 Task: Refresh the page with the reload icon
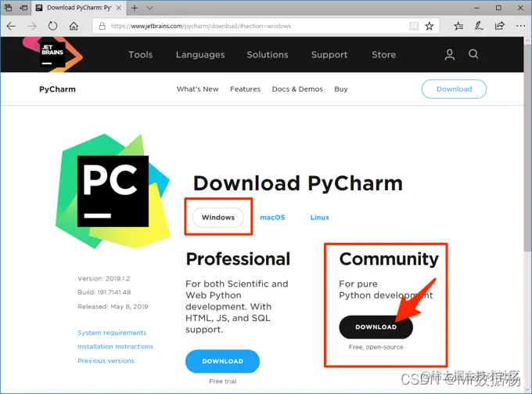point(52,26)
